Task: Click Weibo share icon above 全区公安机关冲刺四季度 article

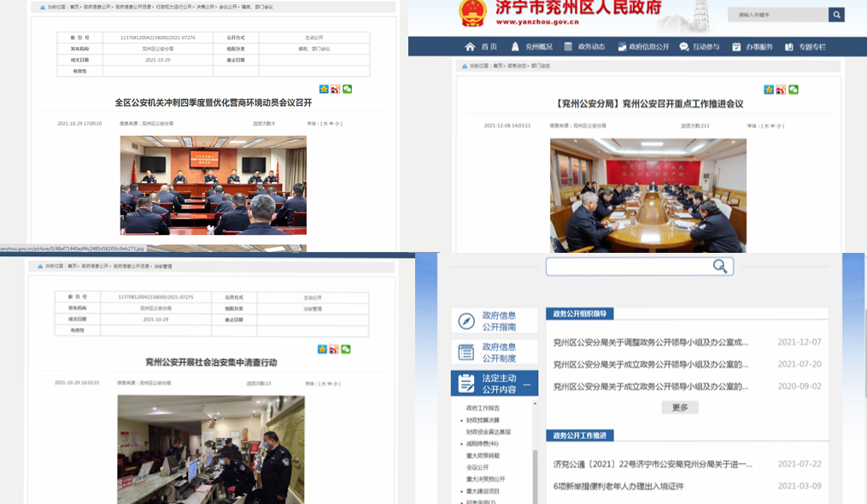Action: [x=335, y=89]
